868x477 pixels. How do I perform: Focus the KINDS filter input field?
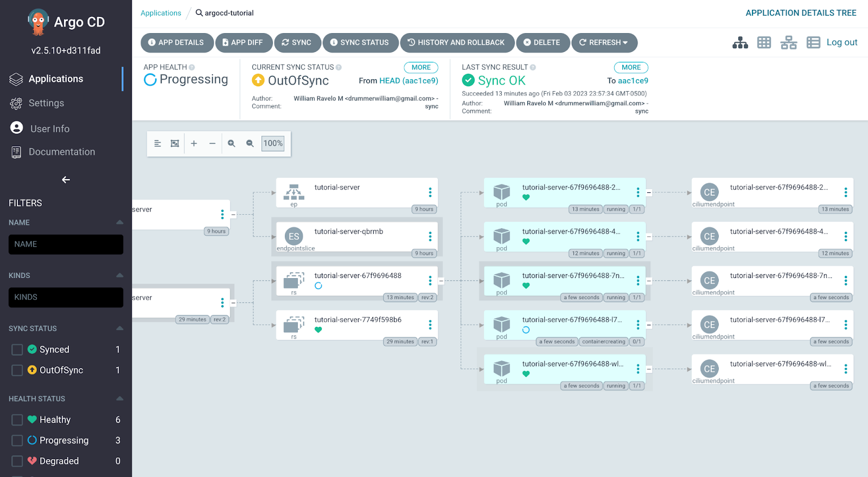[66, 298]
